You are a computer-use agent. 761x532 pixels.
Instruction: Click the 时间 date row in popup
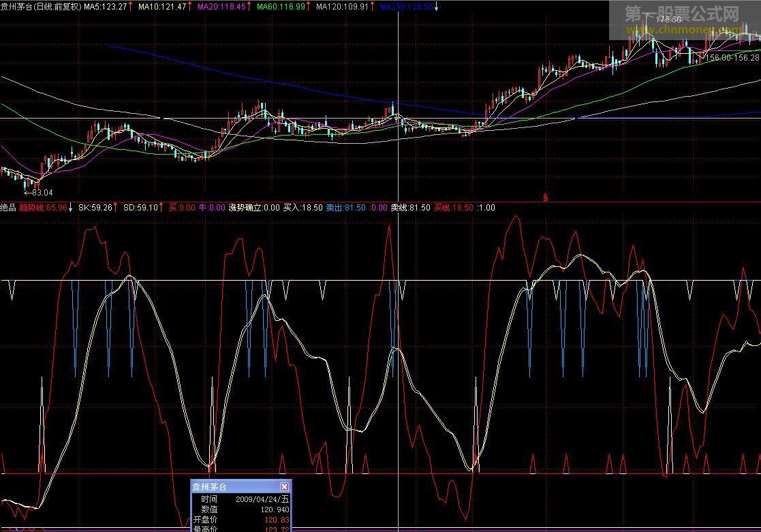pos(240,499)
